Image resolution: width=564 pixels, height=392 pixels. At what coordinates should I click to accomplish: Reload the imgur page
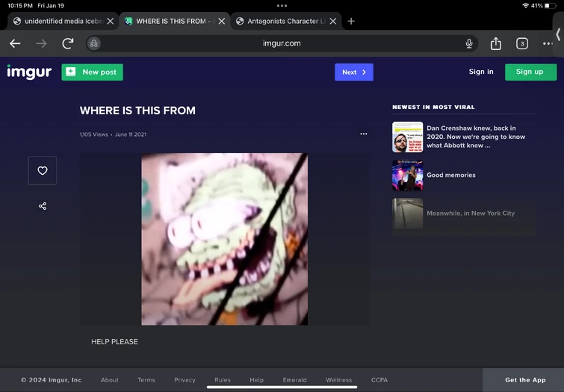pyautogui.click(x=68, y=43)
